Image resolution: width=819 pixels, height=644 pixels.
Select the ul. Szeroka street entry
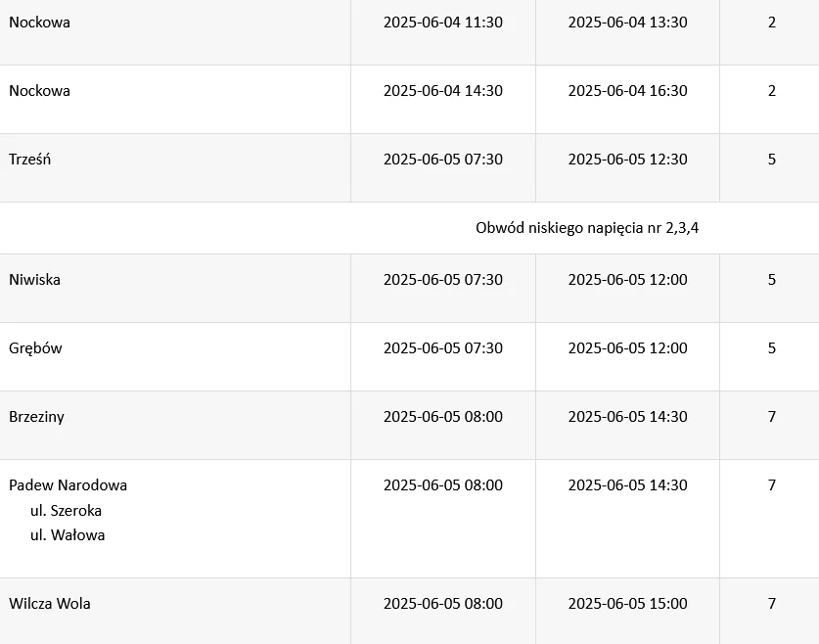click(66, 511)
